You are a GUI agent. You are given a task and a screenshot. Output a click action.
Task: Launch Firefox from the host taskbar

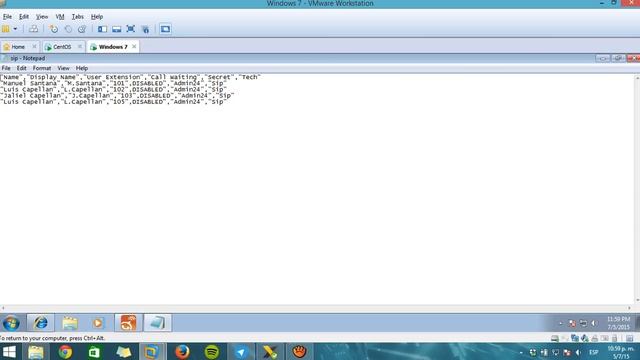pos(182,352)
